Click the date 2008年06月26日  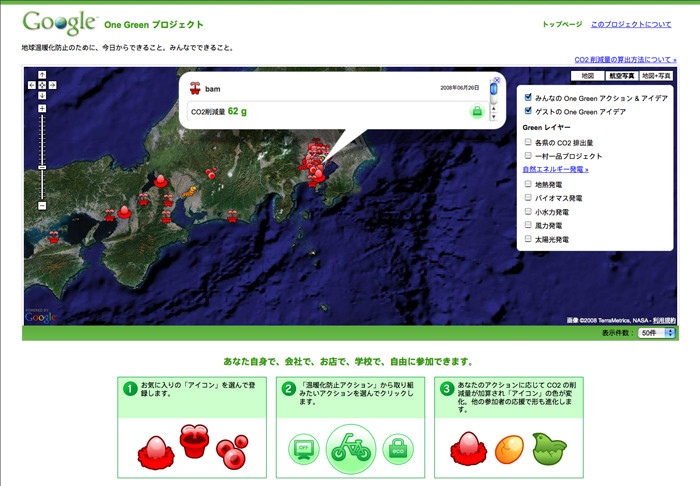(x=459, y=87)
